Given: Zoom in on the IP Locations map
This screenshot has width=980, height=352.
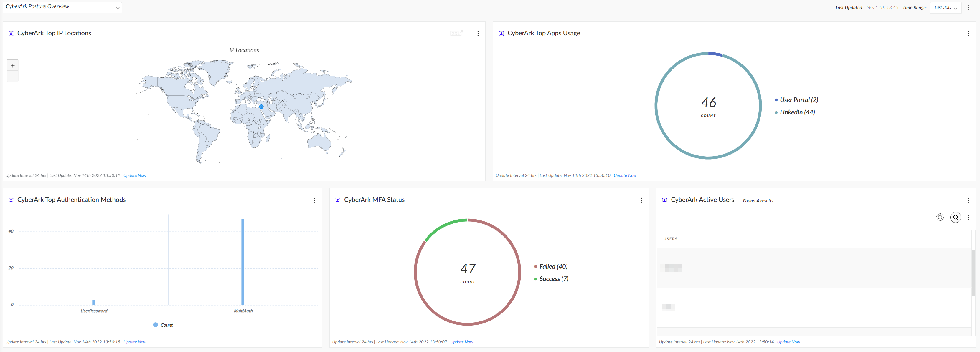Looking at the screenshot, I should coord(13,65).
